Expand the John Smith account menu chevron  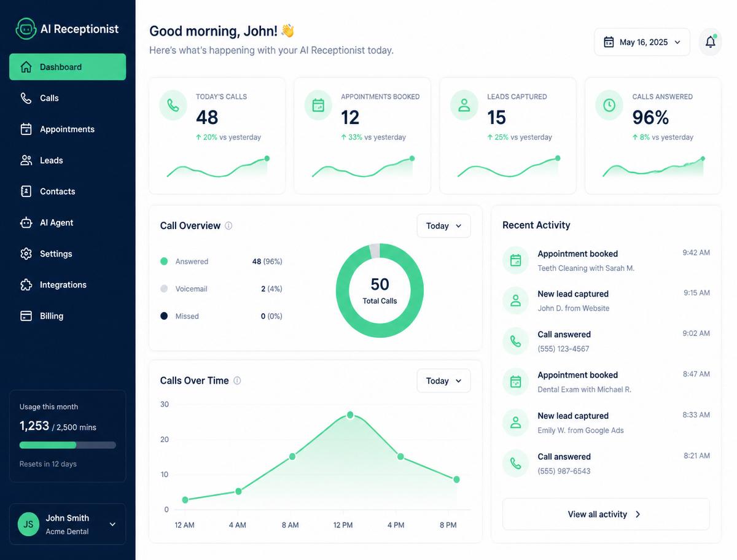click(x=112, y=524)
